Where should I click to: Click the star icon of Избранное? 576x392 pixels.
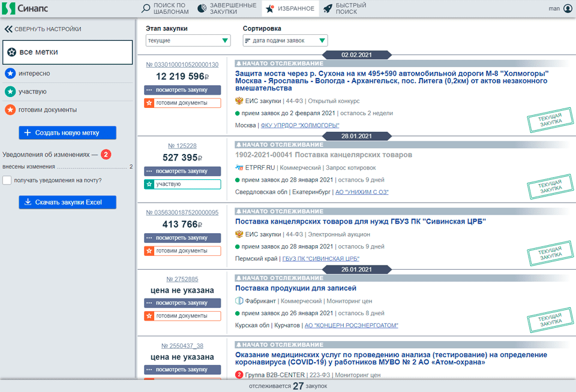(x=269, y=8)
